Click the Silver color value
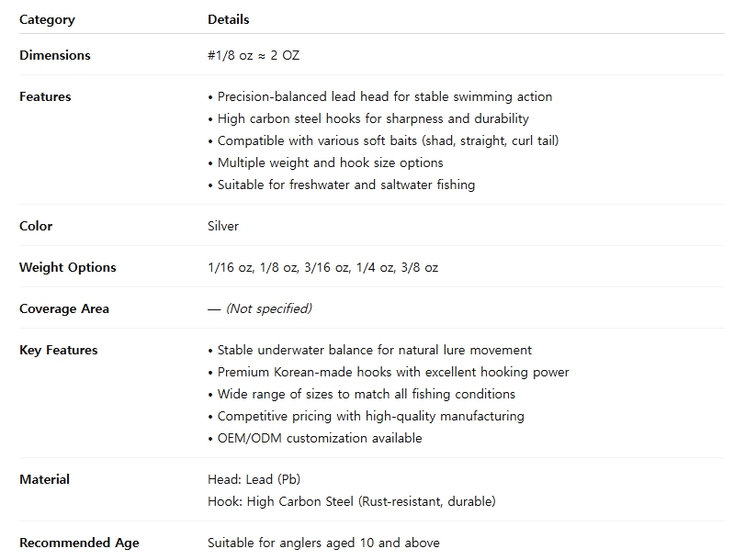The height and width of the screenshot is (560, 734). [x=223, y=226]
